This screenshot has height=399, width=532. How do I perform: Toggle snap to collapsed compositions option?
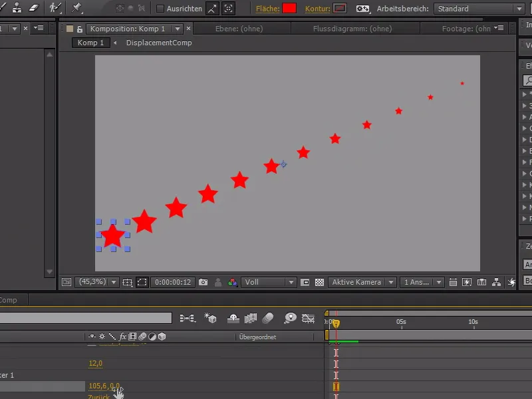point(229,9)
